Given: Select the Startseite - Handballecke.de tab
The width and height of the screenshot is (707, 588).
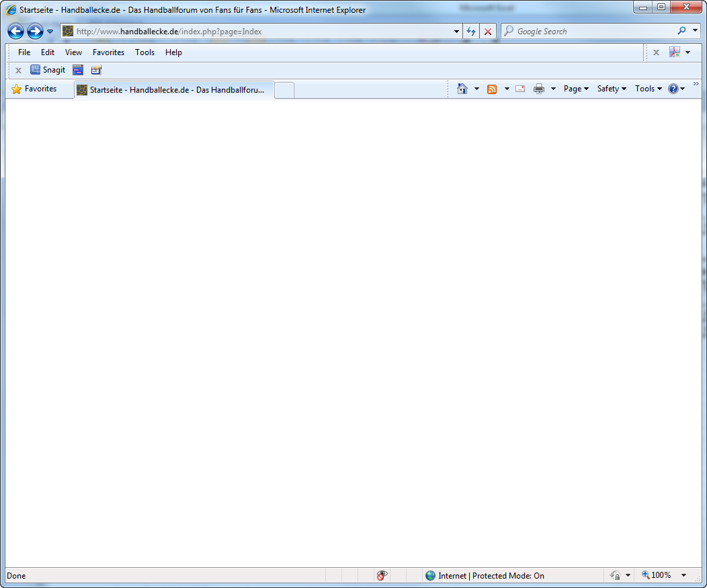Looking at the screenshot, I should tap(175, 90).
